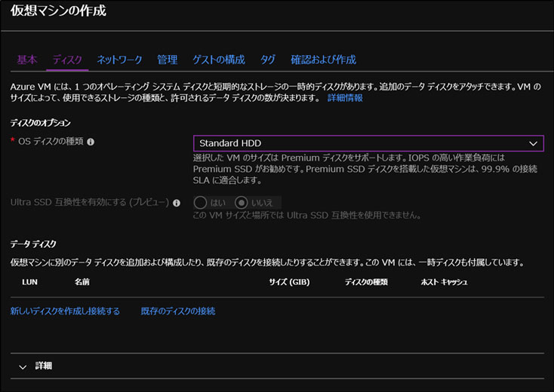Switch to the ゲストの構成 tab
The width and height of the screenshot is (554, 392).
tap(218, 60)
